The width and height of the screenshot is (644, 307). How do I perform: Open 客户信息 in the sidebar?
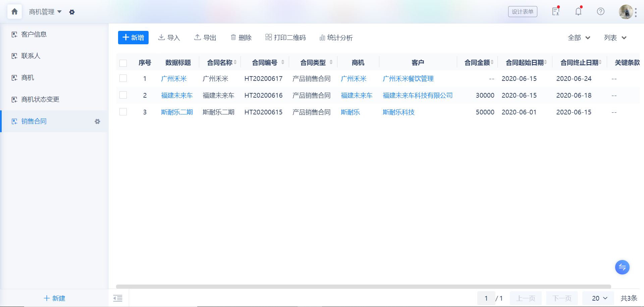[x=54, y=34]
